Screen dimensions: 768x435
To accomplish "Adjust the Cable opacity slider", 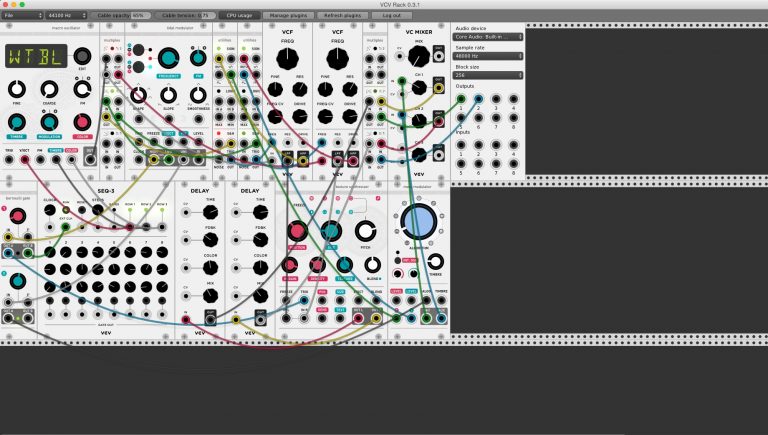I will 120,15.
